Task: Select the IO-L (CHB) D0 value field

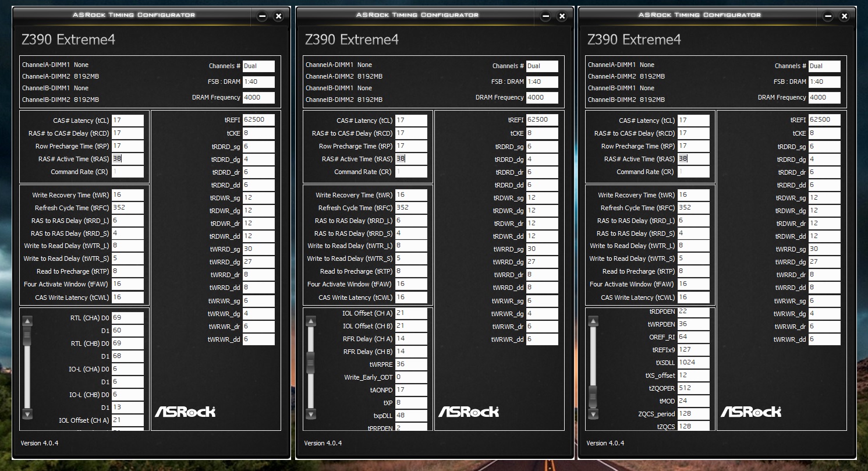Action: [x=127, y=395]
